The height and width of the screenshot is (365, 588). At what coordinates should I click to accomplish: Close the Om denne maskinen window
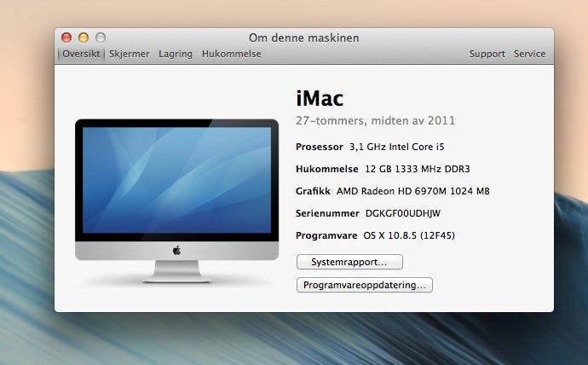pyautogui.click(x=66, y=38)
